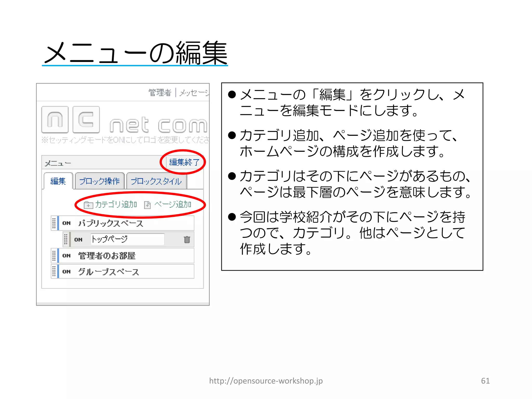532x399 pixels.
Task: Toggle ON for パブリックスペース
Action: 66,223
